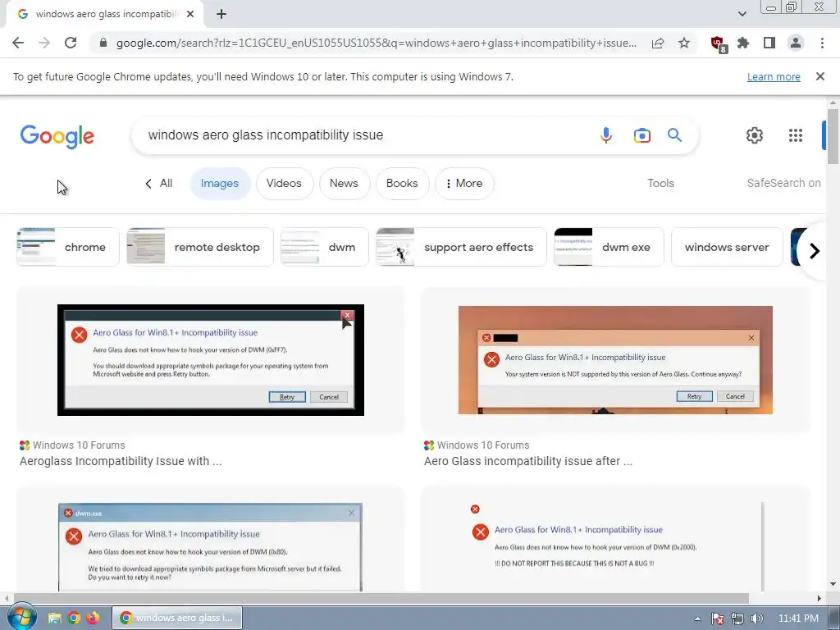This screenshot has width=840, height=630.
Task: Select the Images tab
Action: pyautogui.click(x=220, y=183)
